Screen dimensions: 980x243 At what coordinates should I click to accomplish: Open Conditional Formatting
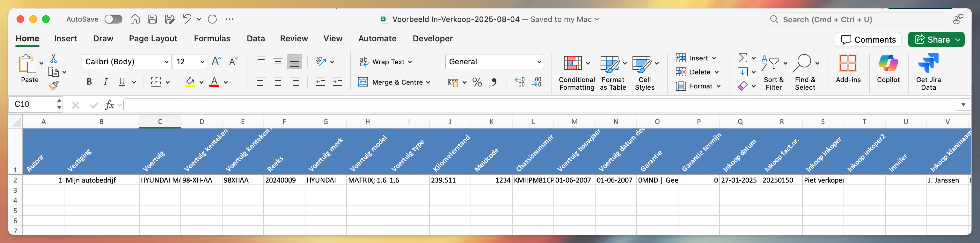point(573,63)
